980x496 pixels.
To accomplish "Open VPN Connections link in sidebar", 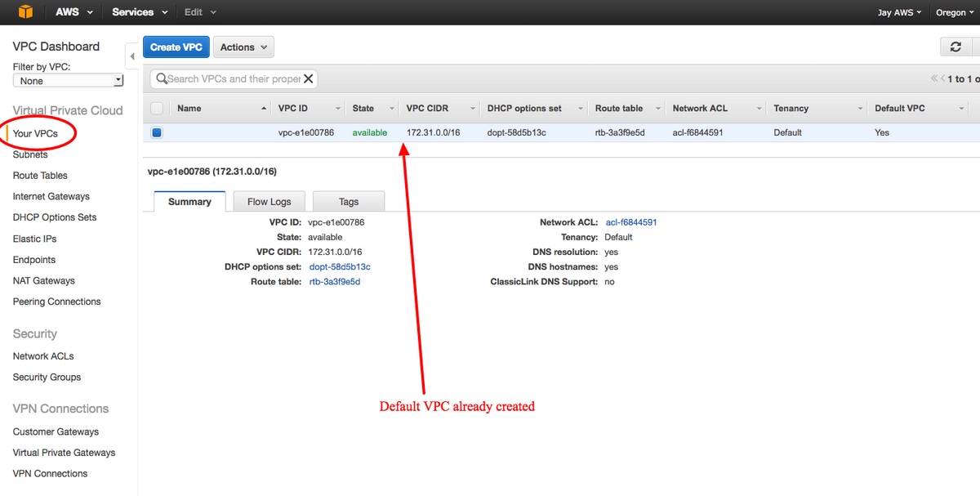I will pyautogui.click(x=50, y=473).
